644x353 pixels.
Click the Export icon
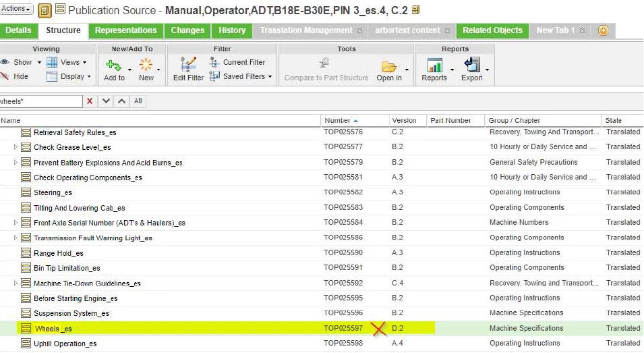[472, 65]
